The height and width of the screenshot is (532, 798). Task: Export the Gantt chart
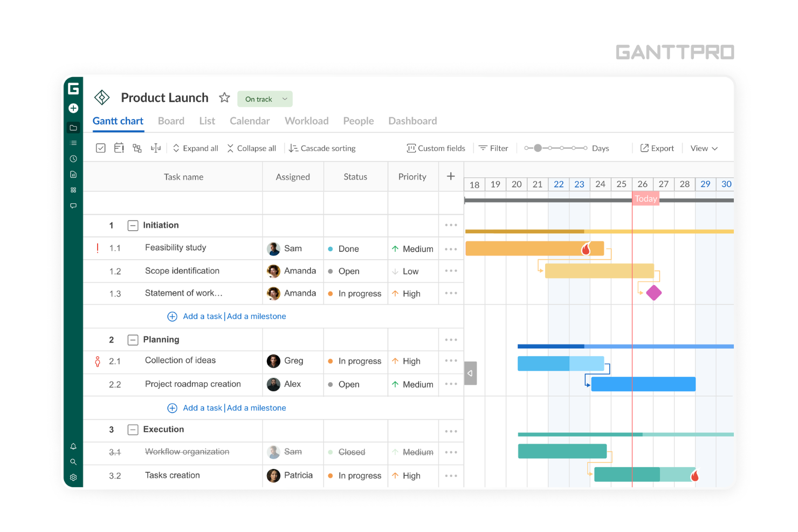657,148
